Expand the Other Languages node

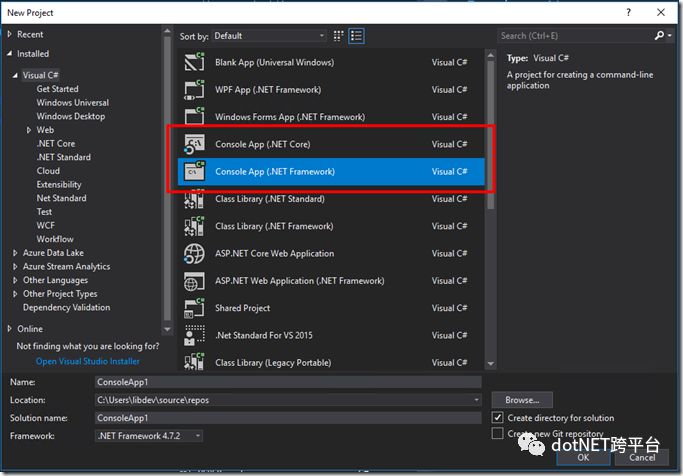(x=15, y=280)
